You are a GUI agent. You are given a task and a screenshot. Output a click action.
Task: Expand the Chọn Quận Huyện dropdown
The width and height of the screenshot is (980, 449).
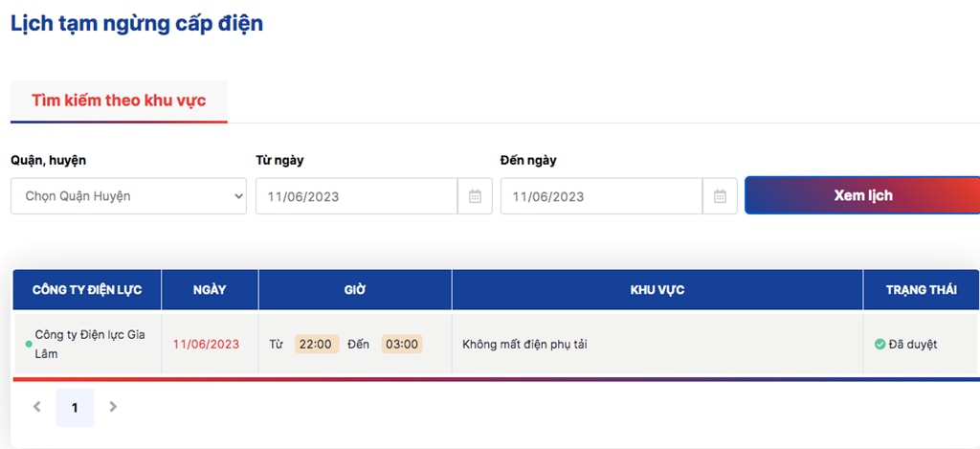coord(129,196)
